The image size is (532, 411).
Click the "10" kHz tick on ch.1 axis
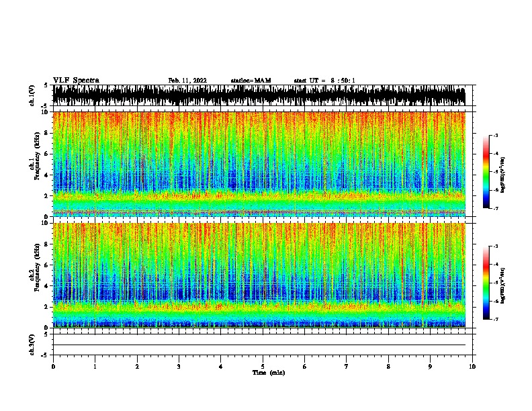44,112
